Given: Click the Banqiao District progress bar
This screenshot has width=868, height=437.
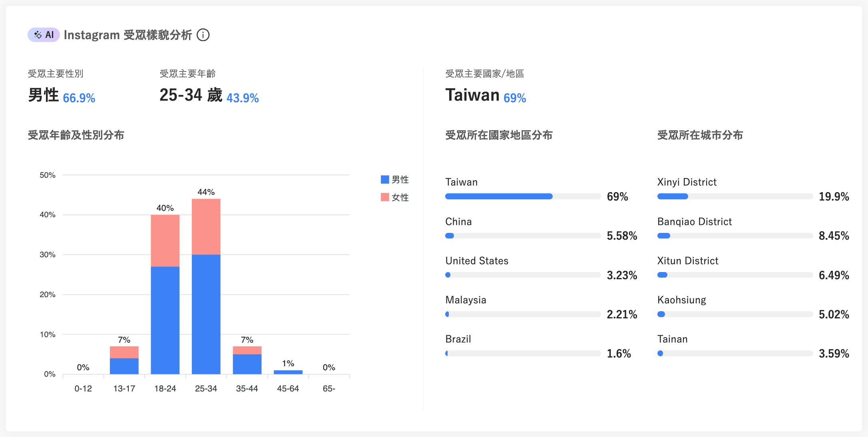Looking at the screenshot, I should [x=735, y=236].
